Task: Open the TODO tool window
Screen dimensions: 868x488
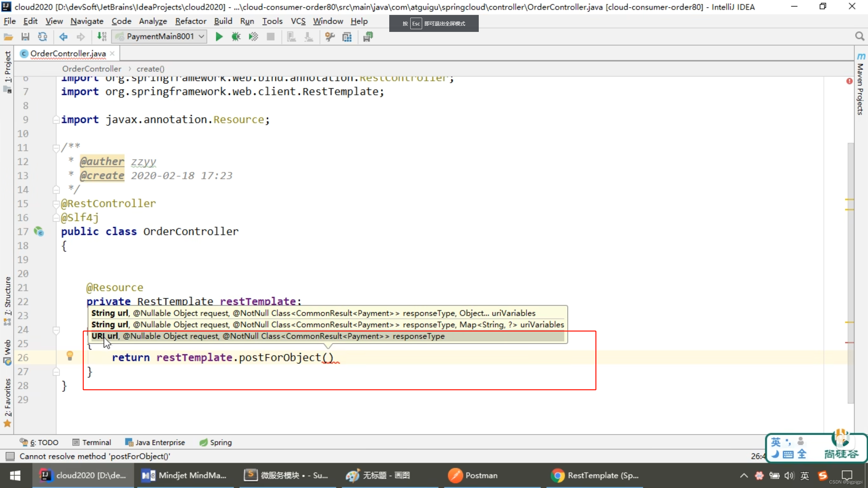Action: click(x=39, y=443)
